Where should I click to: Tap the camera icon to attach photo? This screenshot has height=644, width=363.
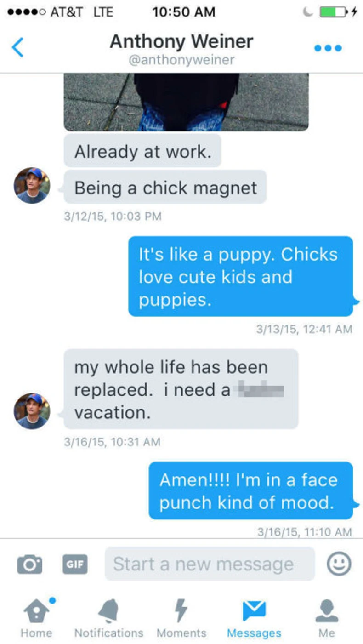29,564
